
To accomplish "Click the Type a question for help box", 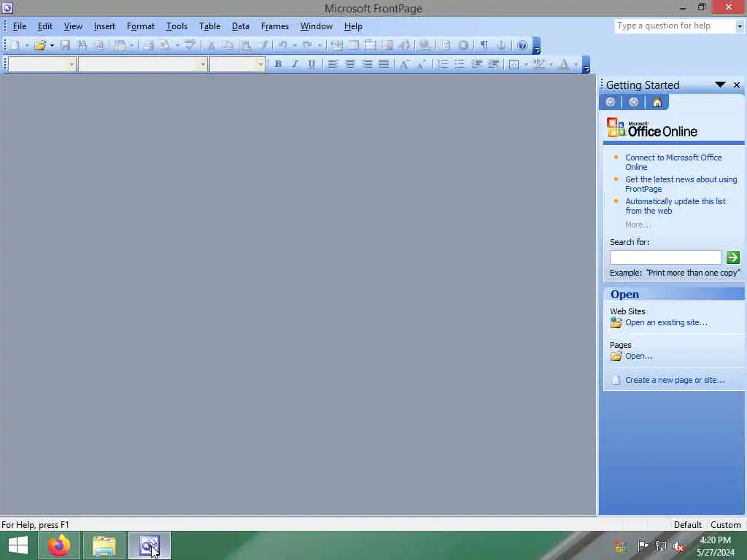I will (675, 26).
